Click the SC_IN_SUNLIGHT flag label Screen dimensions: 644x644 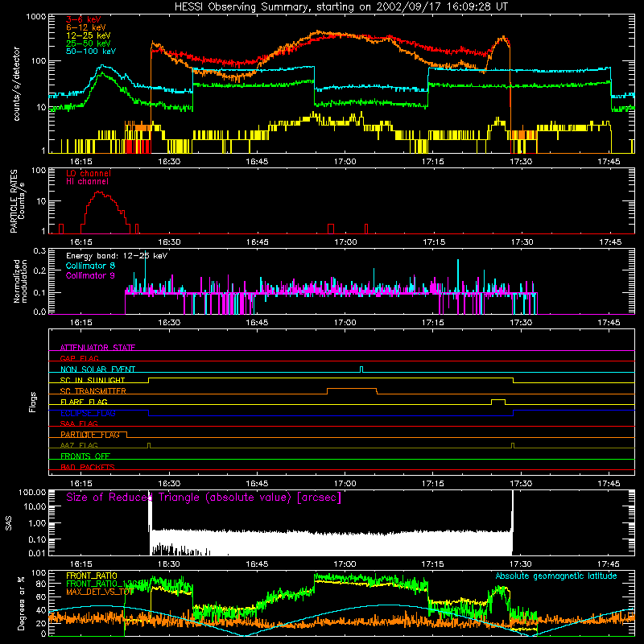93,380
